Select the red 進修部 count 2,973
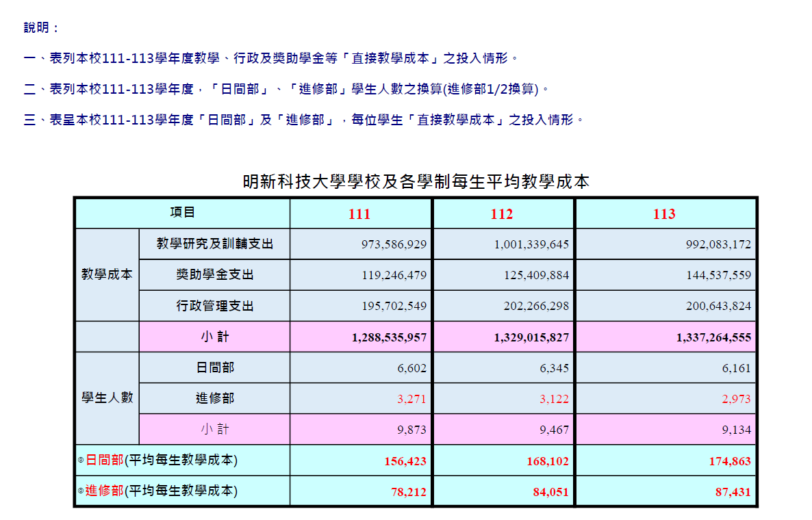This screenshot has width=812, height=520. click(x=736, y=399)
